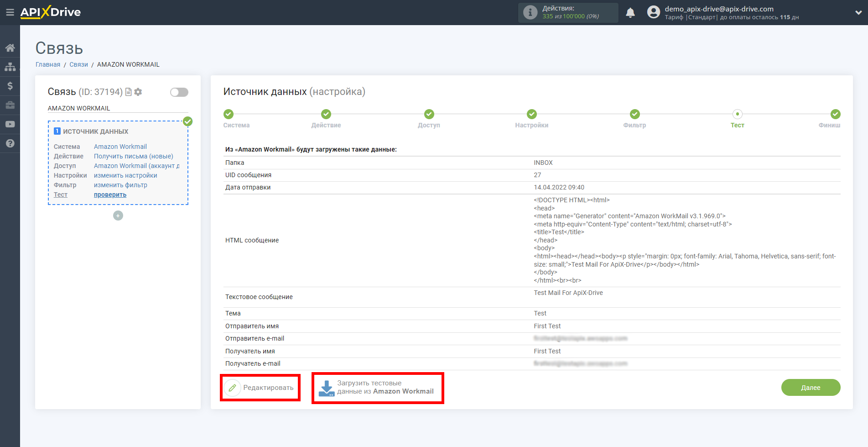The image size is (868, 447).
Task: Open the briefcase sidebar icon
Action: [x=10, y=105]
